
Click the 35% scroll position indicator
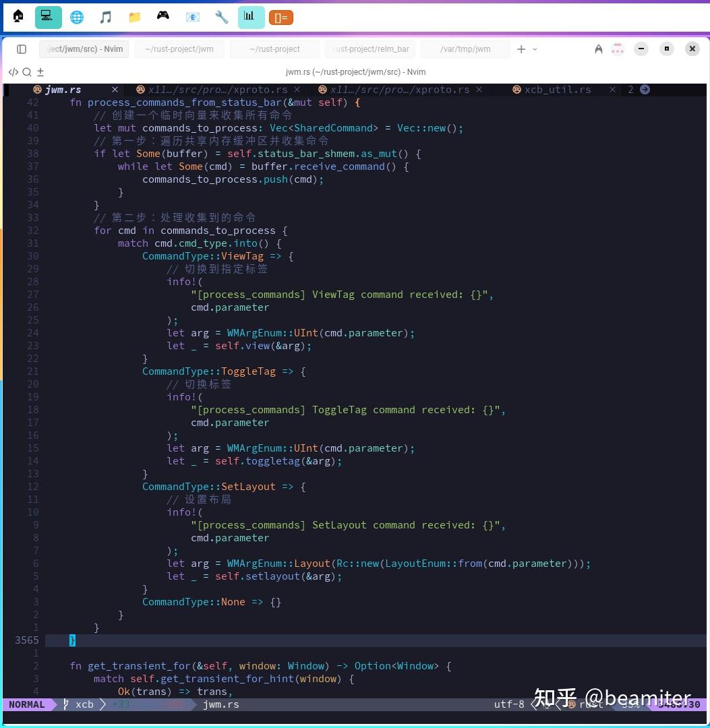tap(631, 704)
